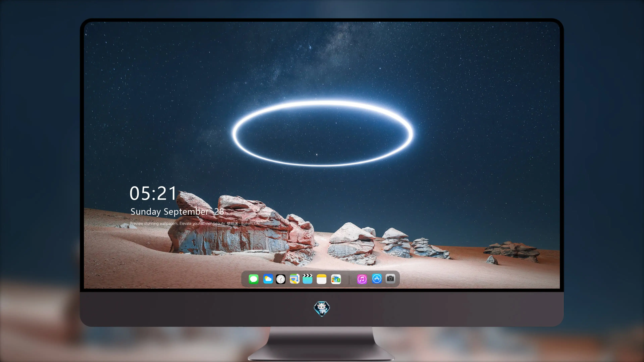Screen dimensions: 644x362
Task: Open the blue App Store icon in the dock
Action: (x=377, y=279)
